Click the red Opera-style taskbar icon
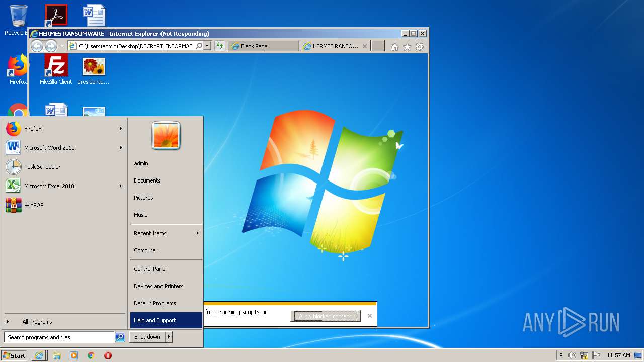 point(108,355)
